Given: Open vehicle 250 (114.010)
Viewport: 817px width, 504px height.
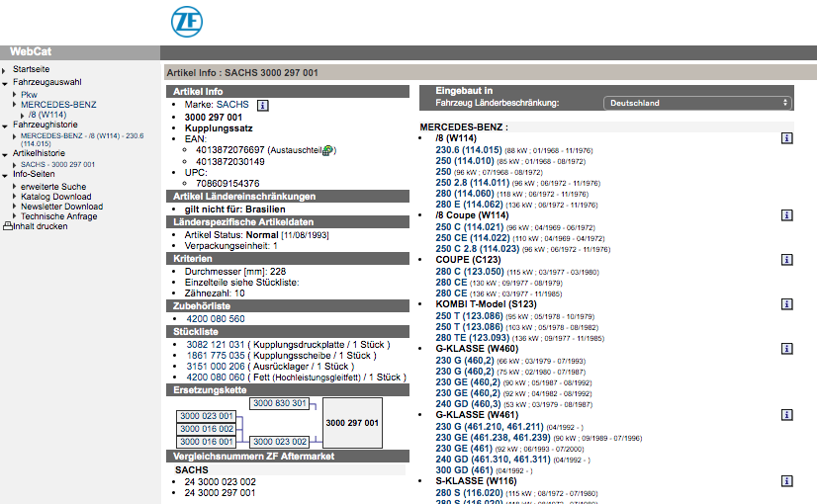Looking at the screenshot, I should (465, 161).
